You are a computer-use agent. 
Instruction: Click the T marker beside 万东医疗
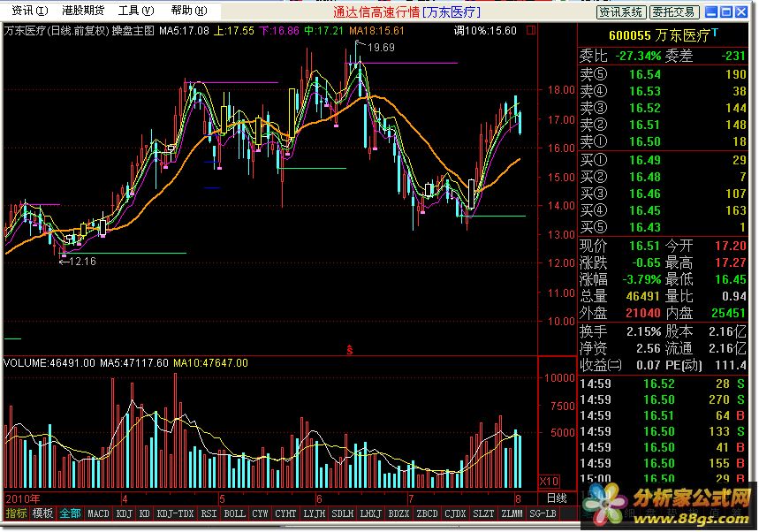(715, 32)
